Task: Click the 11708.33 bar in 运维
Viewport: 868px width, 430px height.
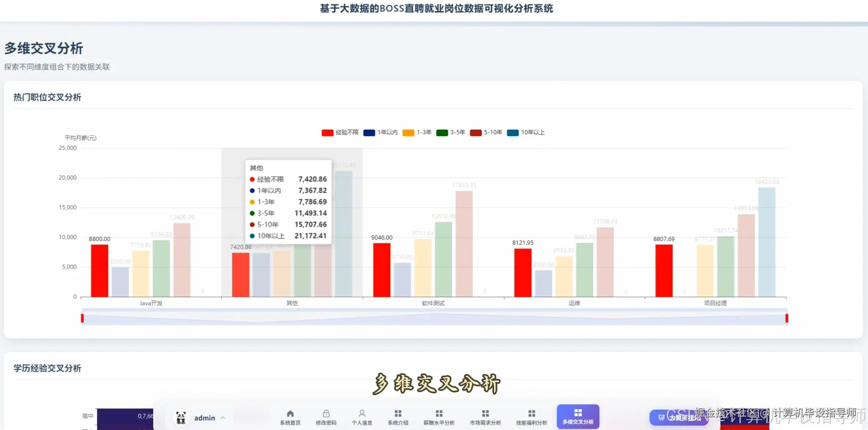Action: [x=605, y=262]
